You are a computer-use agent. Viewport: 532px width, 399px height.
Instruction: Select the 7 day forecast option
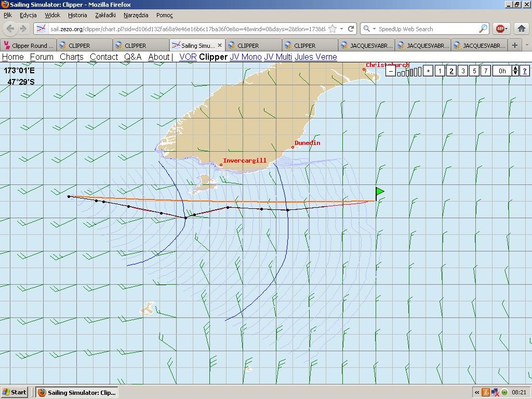(486, 71)
